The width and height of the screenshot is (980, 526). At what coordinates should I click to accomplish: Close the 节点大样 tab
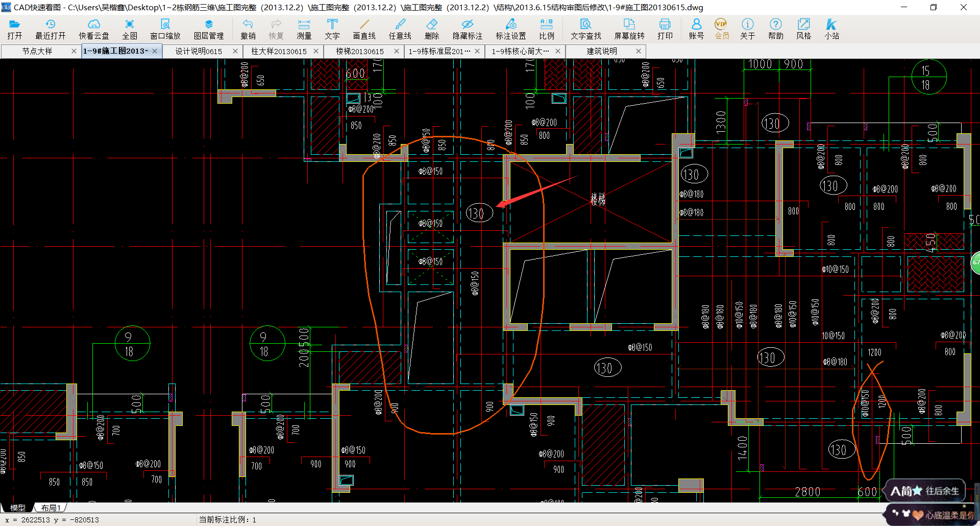click(x=74, y=51)
